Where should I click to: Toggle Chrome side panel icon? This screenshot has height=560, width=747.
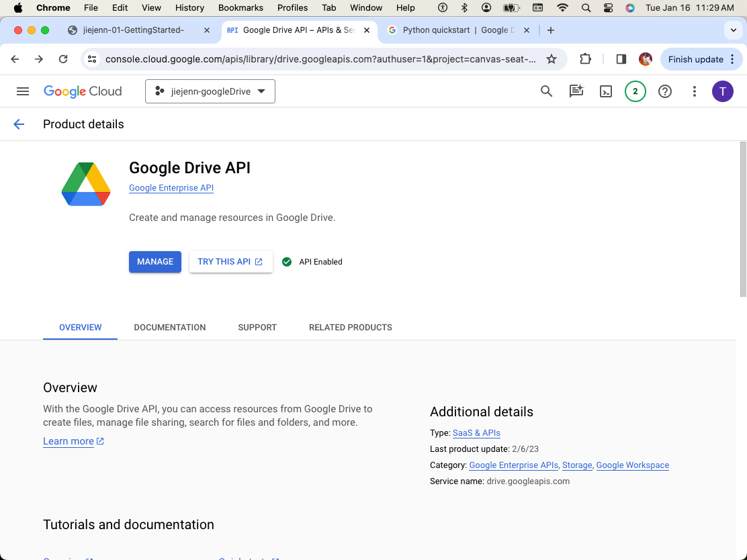click(x=621, y=59)
